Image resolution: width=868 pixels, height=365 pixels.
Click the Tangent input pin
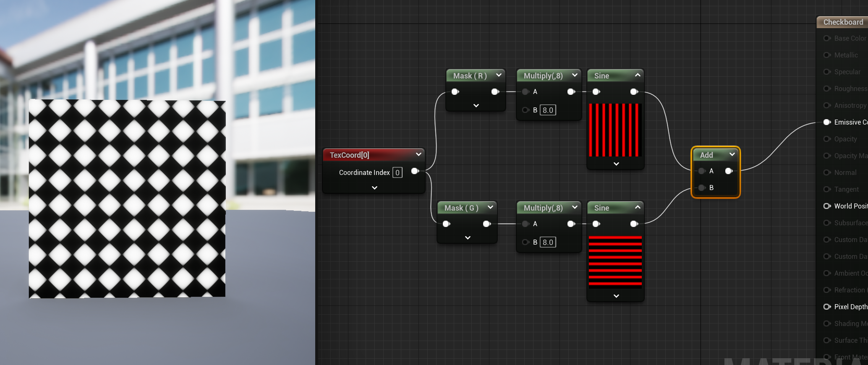click(x=827, y=189)
